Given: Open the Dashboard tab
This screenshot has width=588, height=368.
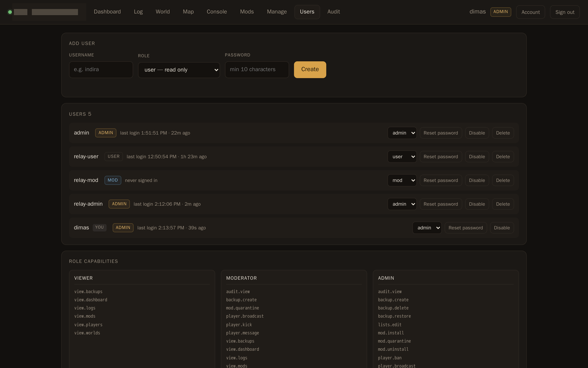Looking at the screenshot, I should click(x=107, y=12).
